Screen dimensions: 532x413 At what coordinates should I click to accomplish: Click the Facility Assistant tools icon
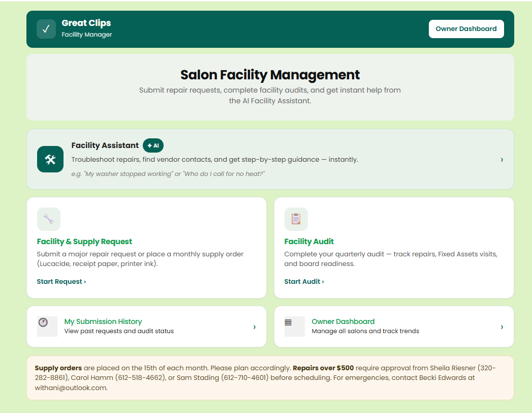[50, 159]
